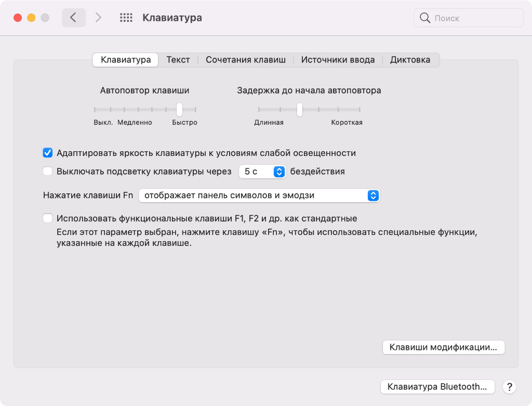Open help with the question mark button
The image size is (532, 406).
point(510,387)
